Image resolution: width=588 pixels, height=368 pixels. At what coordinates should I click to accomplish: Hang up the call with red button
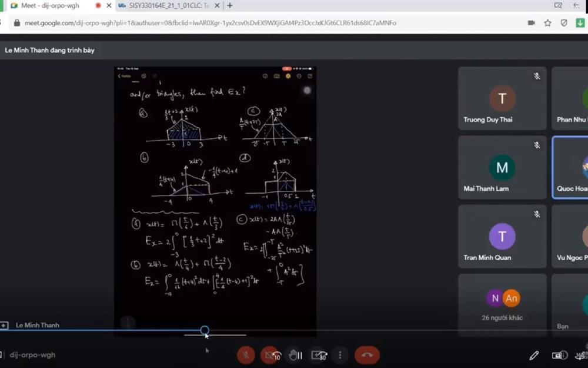click(367, 355)
